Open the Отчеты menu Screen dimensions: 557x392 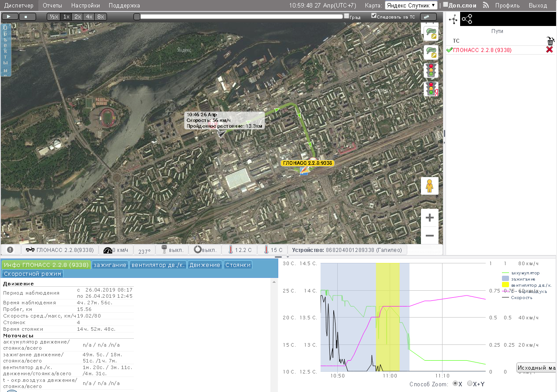(x=52, y=5)
